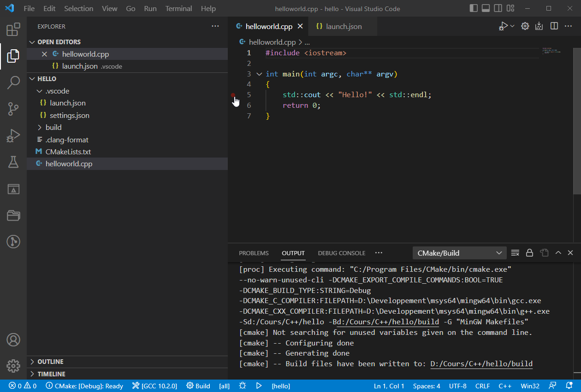
Task: Open the Search view
Action: 13,83
